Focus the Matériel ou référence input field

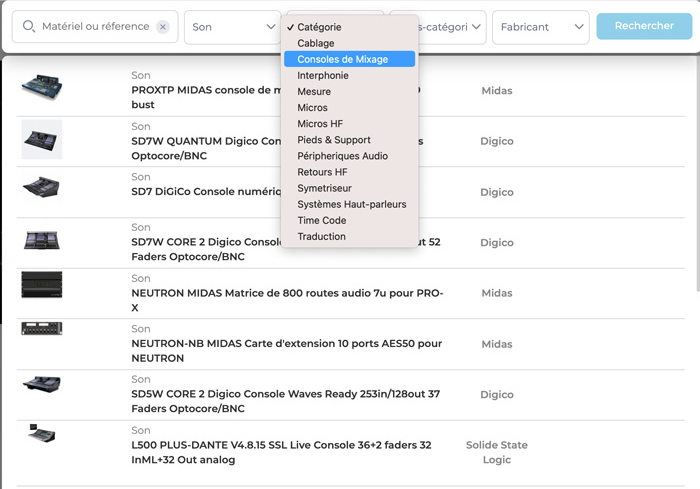coord(96,27)
